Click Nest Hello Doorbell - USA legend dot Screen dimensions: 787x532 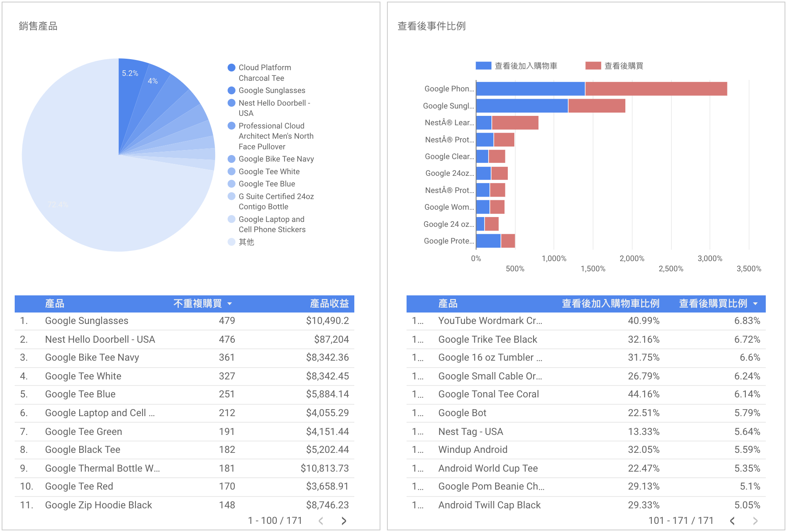pos(231,103)
